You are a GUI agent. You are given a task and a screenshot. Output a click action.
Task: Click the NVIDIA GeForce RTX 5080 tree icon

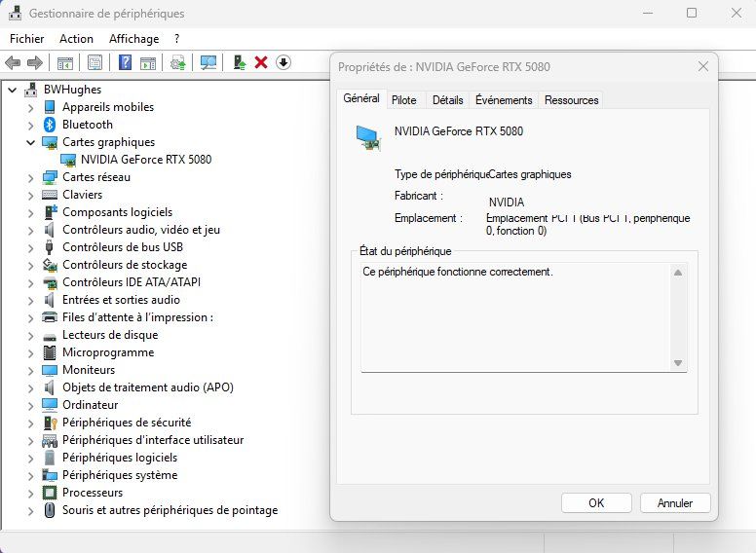(68, 160)
